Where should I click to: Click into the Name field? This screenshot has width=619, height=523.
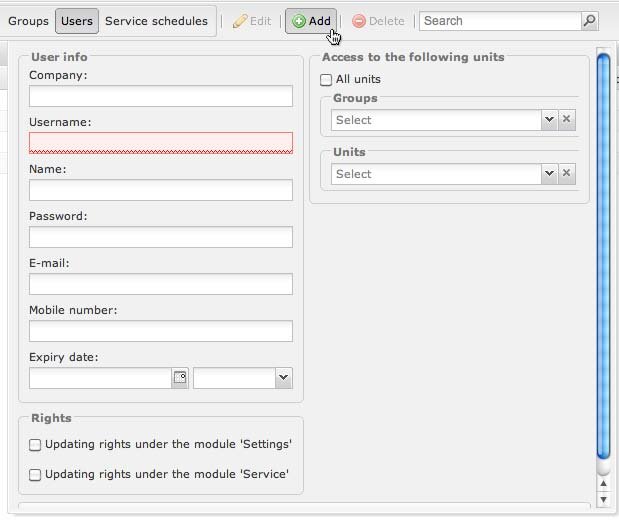coord(161,190)
